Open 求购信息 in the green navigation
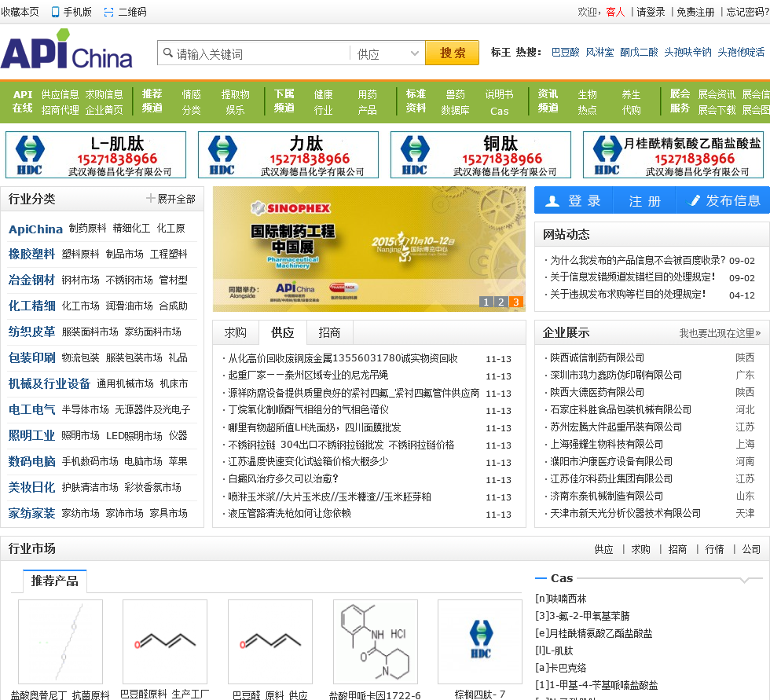 [x=104, y=94]
